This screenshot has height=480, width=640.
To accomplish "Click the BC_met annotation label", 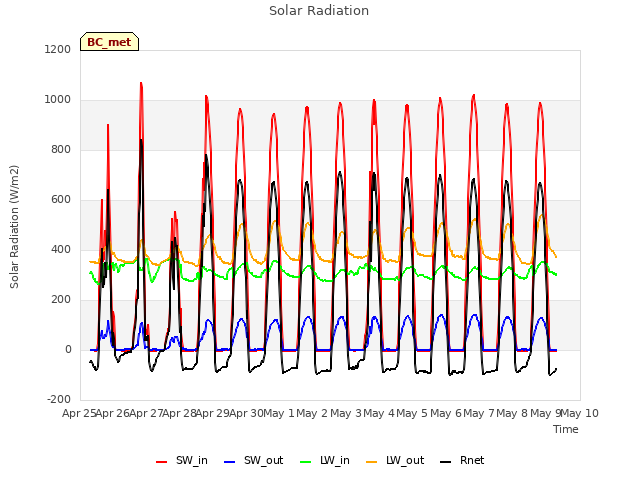I will point(109,42).
